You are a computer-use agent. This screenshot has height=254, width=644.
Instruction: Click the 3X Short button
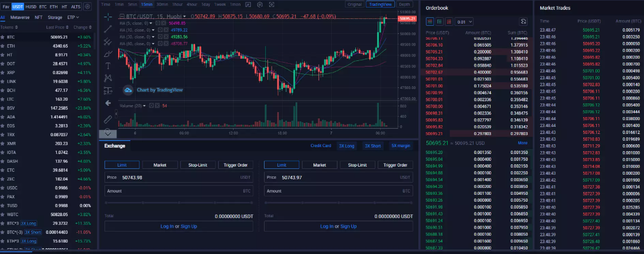pyautogui.click(x=373, y=145)
